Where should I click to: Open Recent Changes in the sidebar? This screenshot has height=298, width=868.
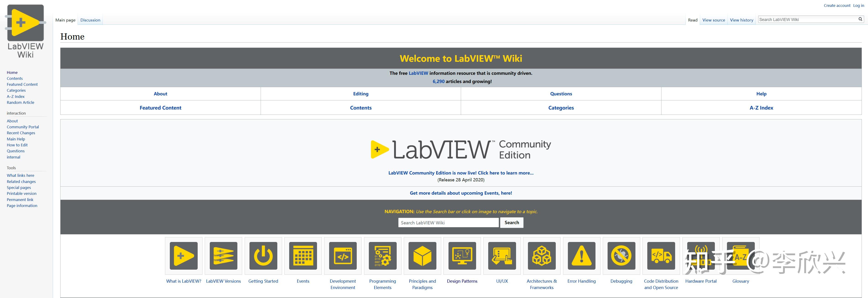[21, 133]
